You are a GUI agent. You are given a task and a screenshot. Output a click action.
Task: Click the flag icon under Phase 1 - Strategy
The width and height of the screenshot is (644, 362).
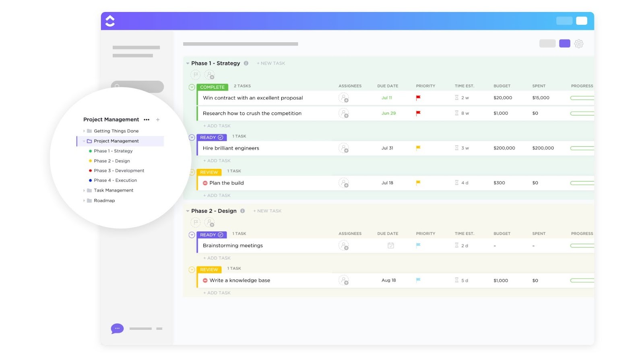point(195,75)
